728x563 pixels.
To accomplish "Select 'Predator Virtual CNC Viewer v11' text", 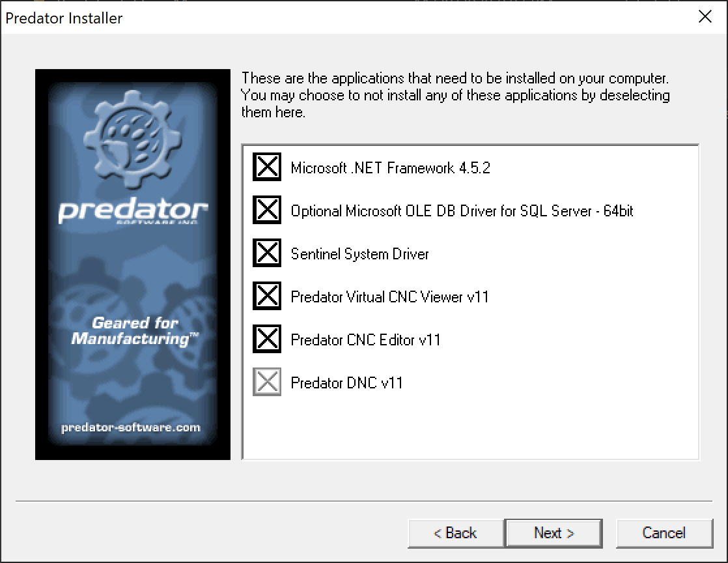I will (x=389, y=297).
